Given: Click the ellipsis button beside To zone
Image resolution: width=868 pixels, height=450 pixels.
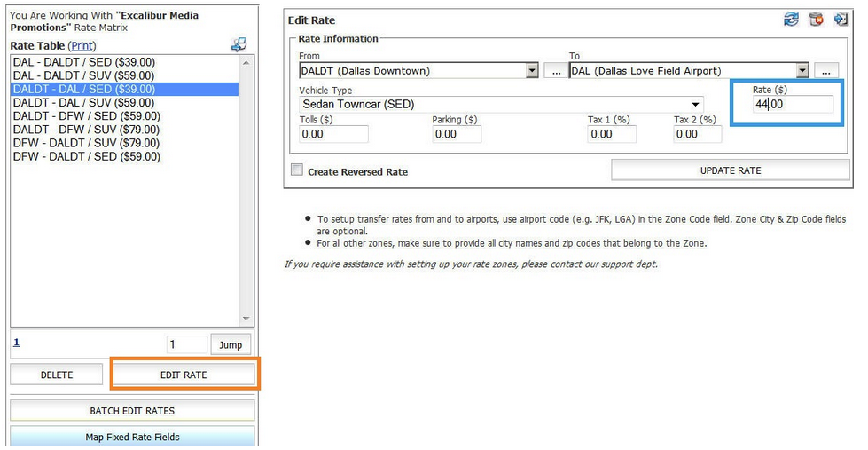Looking at the screenshot, I should [x=825, y=71].
